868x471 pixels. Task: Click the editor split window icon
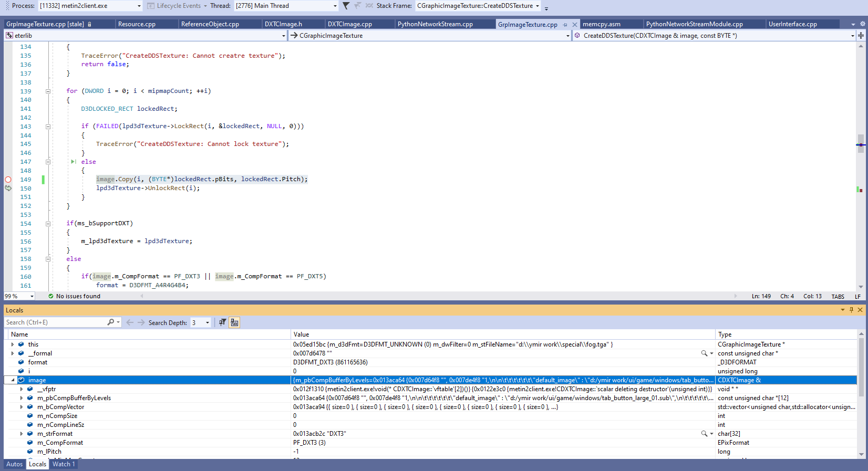click(861, 36)
